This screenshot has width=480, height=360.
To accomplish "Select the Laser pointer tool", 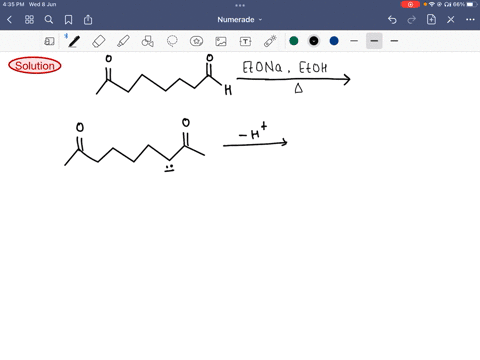I will pos(270,41).
